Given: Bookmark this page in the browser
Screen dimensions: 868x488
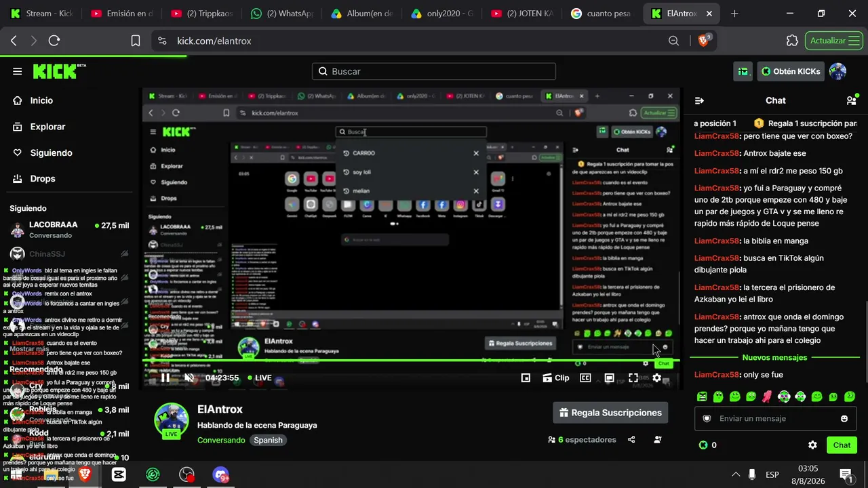Looking at the screenshot, I should (x=136, y=41).
